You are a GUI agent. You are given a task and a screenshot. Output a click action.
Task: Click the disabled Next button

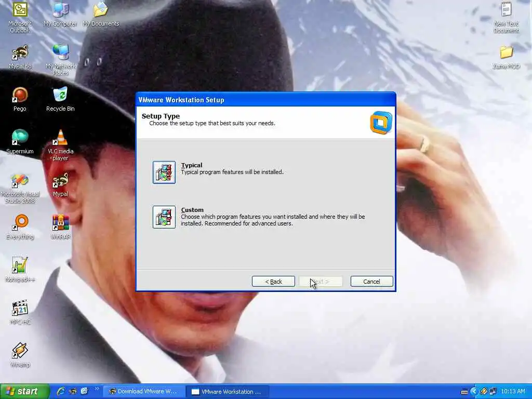click(321, 281)
